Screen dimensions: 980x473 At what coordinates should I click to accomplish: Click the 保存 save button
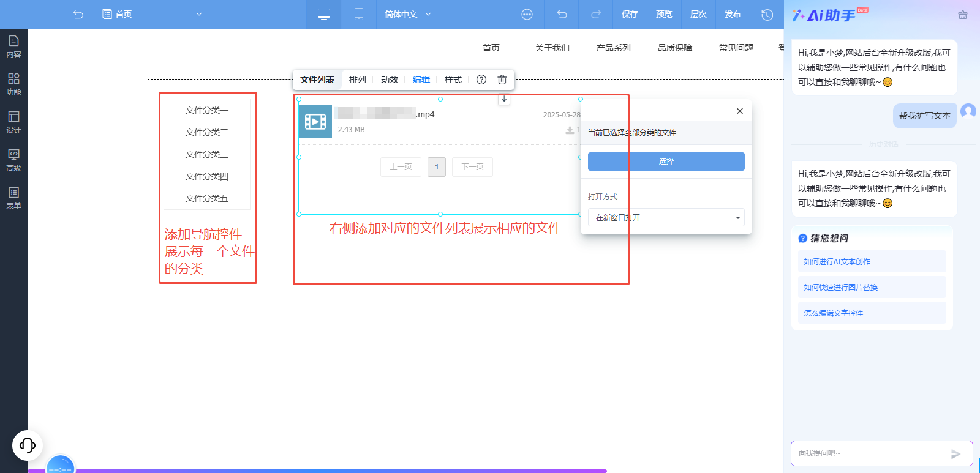[630, 14]
